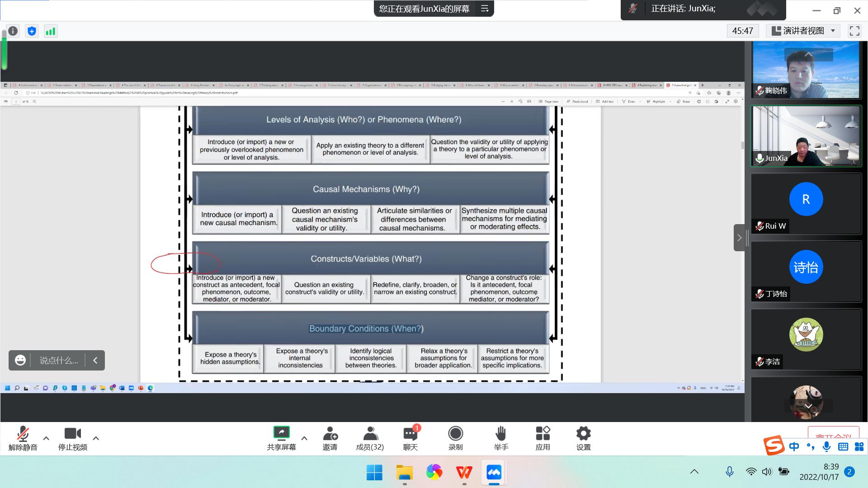Viewport: 868px width, 488px height.
Task: Click the green network signal icon
Action: click(x=51, y=31)
